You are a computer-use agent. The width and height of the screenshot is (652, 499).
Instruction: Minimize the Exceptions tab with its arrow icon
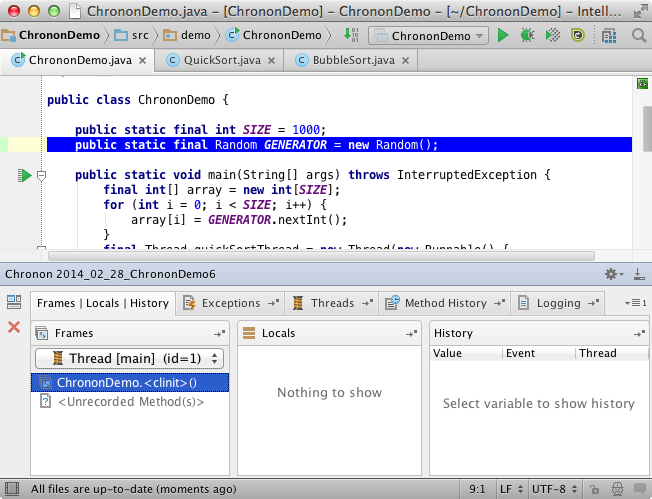pyautogui.click(x=273, y=303)
